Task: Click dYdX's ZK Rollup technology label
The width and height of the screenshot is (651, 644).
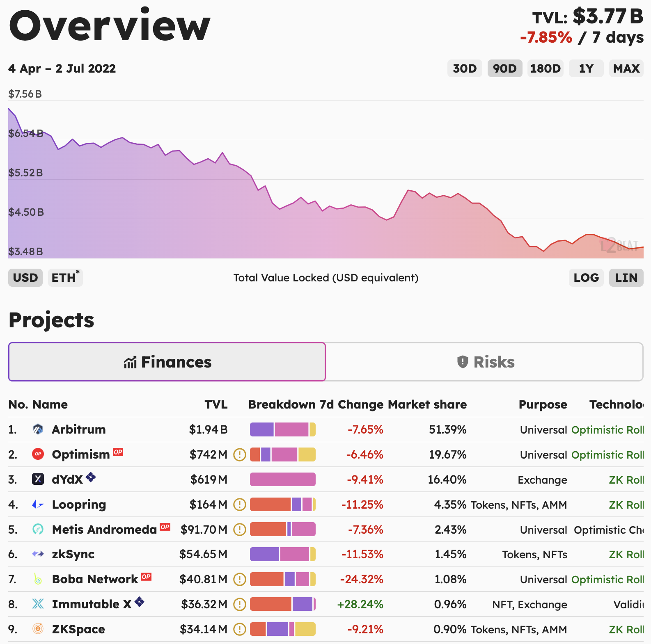Action: (626, 480)
